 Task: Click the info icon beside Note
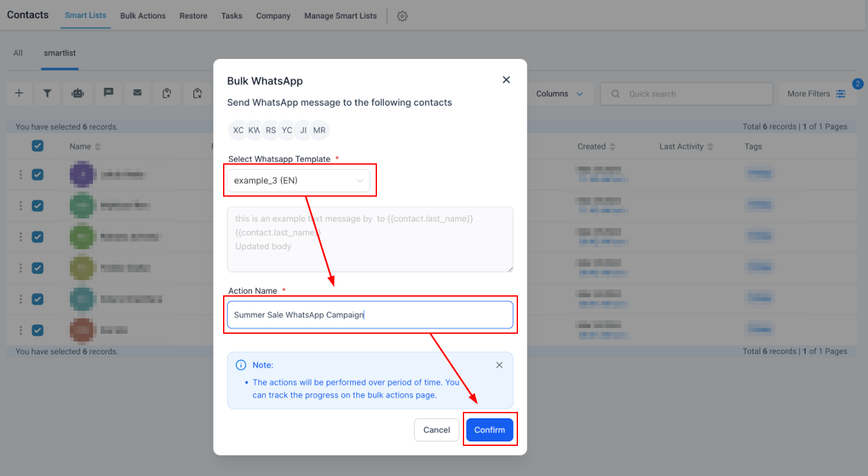241,365
